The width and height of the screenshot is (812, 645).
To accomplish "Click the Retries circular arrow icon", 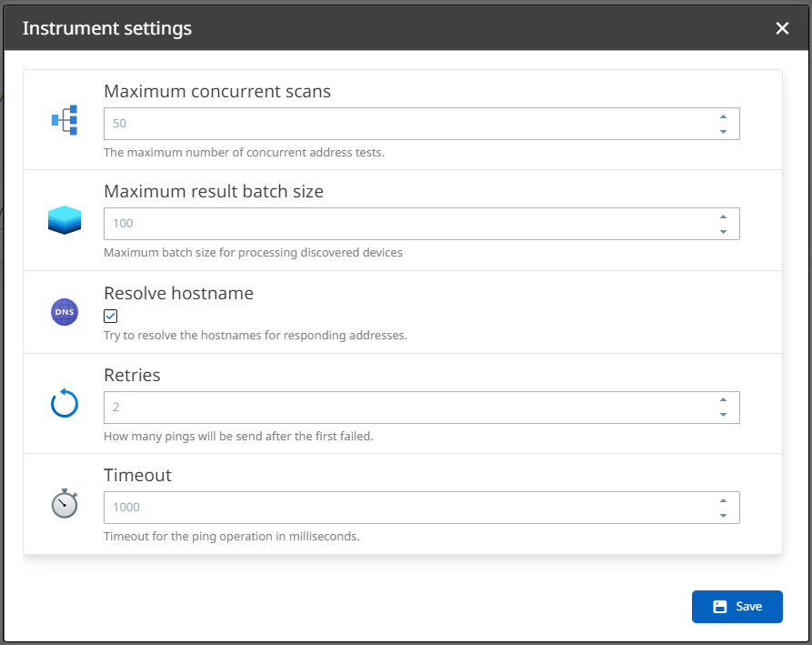I will (x=65, y=403).
